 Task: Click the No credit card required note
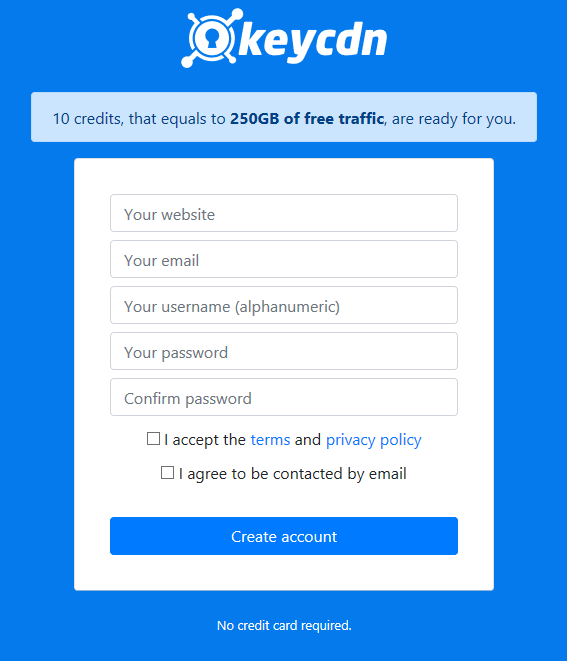pos(284,625)
